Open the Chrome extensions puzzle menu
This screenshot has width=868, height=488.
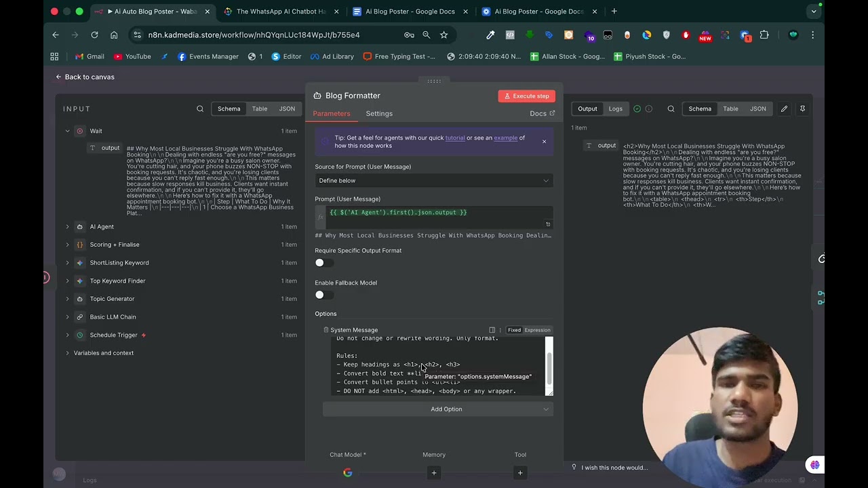[x=764, y=35]
